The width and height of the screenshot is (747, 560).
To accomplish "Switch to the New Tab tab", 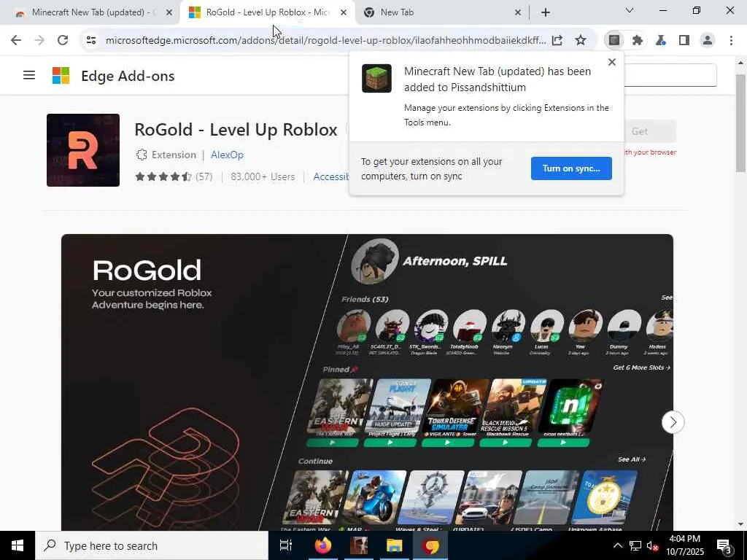I will 437,12.
